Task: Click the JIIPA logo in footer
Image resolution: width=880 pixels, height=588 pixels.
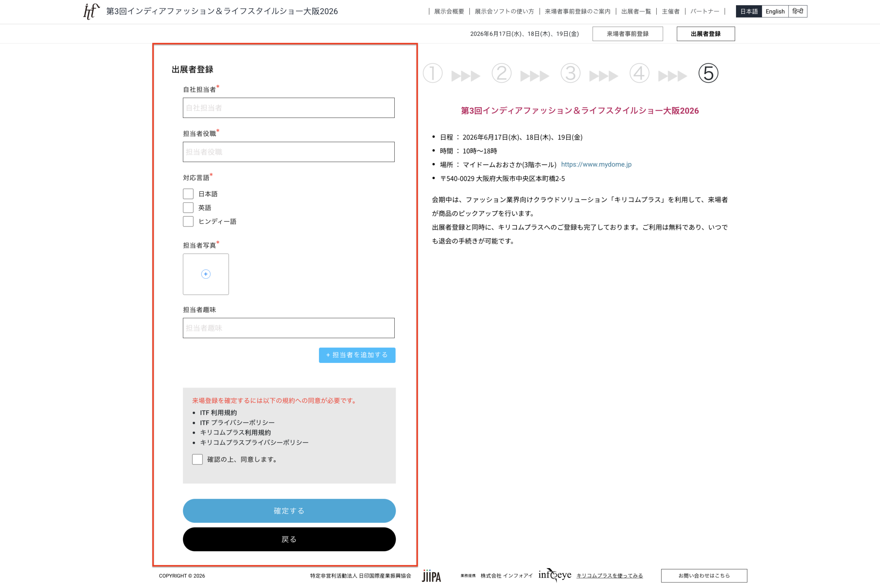Action: pyautogui.click(x=431, y=576)
